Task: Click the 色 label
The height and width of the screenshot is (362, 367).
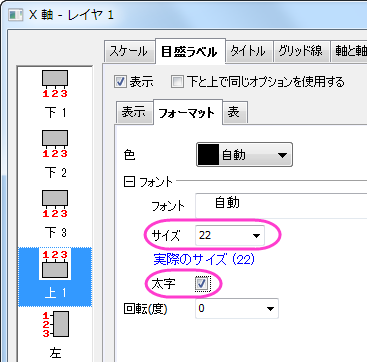Action: coord(129,155)
